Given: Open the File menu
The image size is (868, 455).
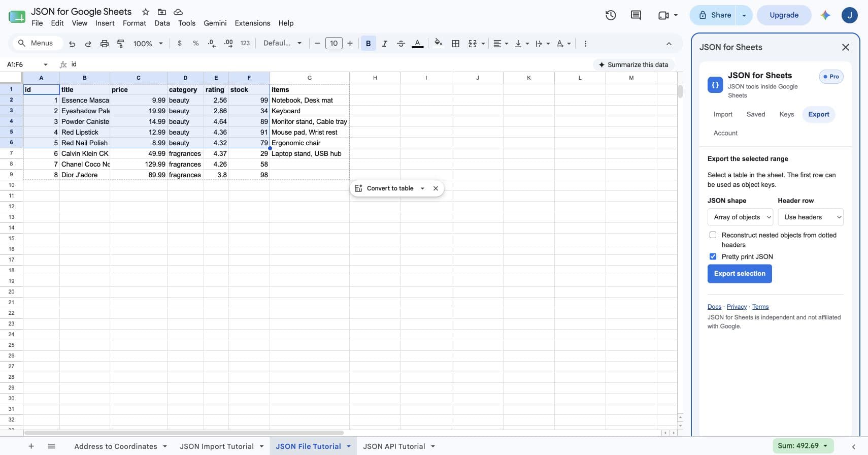Looking at the screenshot, I should point(37,23).
